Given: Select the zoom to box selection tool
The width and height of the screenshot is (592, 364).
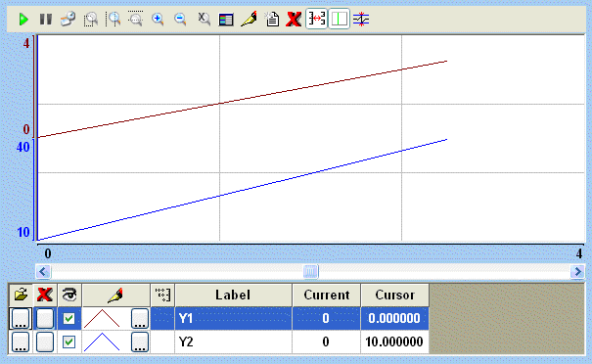Looking at the screenshot, I should pyautogui.click(x=91, y=19).
